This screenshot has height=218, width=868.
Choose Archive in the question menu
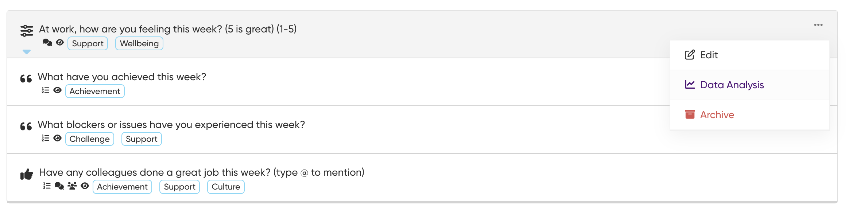[x=717, y=115]
